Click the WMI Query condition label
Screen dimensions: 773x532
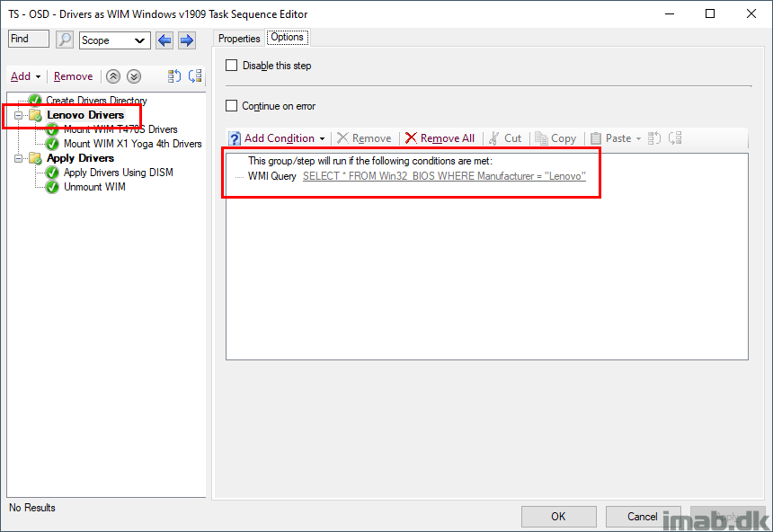click(x=271, y=176)
